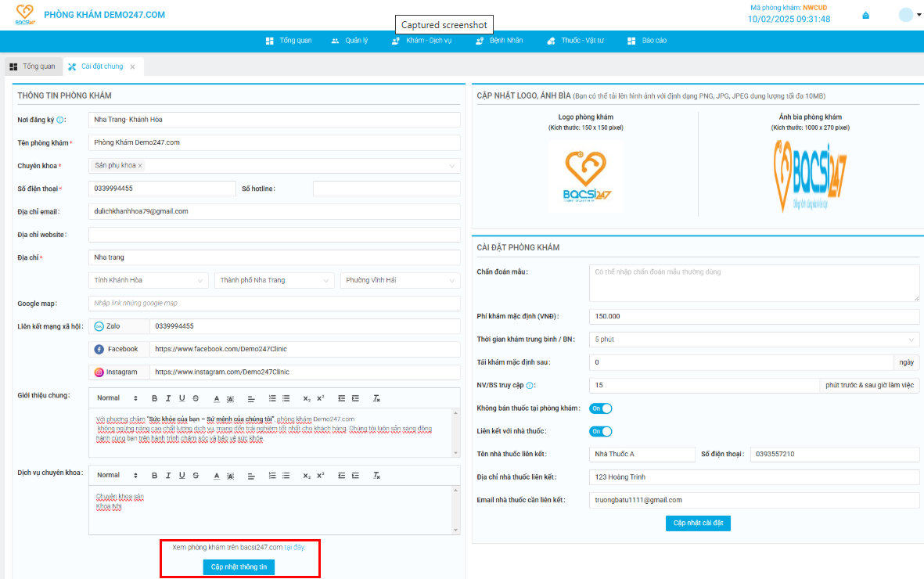Pick text color in Dịch vụ chuyên khoa editor
The image size is (924, 579).
pos(217,476)
